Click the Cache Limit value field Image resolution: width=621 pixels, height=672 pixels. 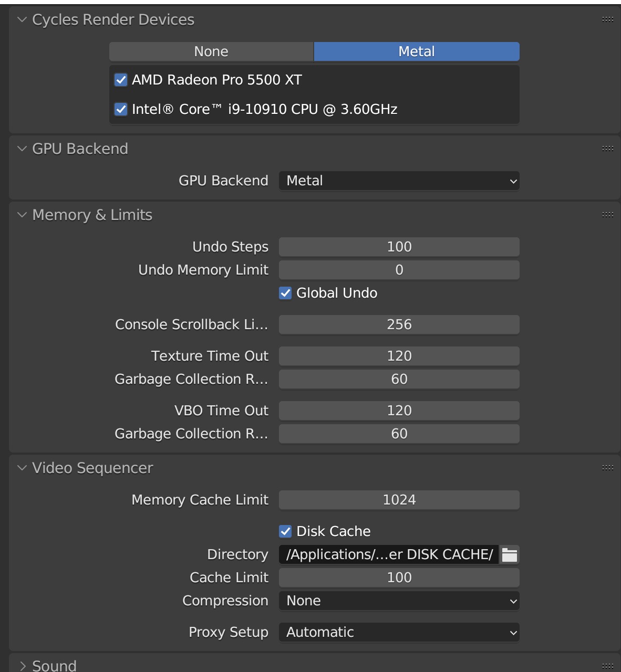[x=399, y=577]
